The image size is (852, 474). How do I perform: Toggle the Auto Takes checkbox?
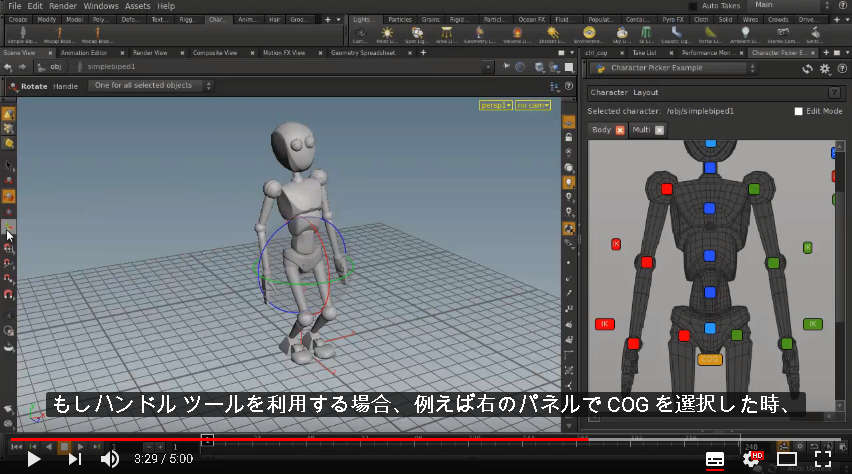click(693, 6)
